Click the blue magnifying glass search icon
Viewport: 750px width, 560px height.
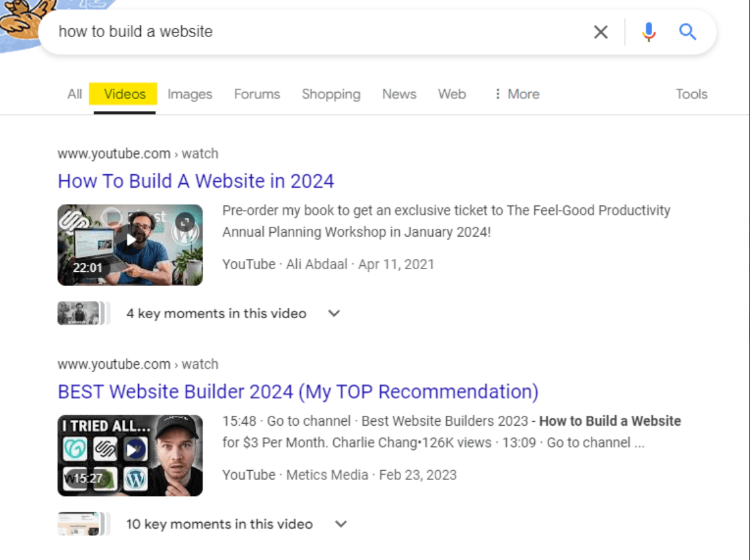687,32
